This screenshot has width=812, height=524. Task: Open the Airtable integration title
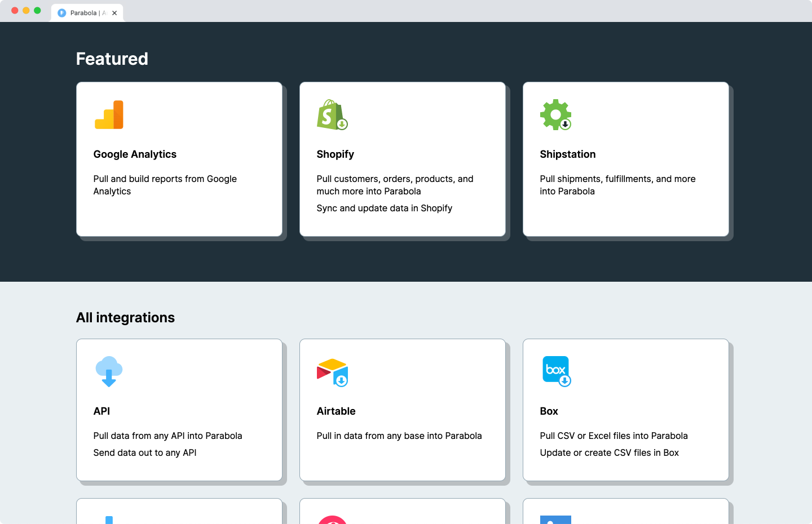(x=336, y=411)
